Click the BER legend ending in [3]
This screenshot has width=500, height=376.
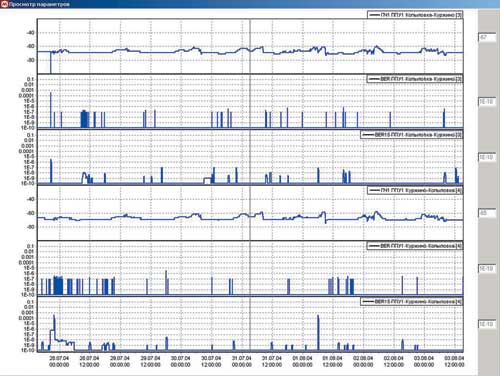[x=415, y=79]
